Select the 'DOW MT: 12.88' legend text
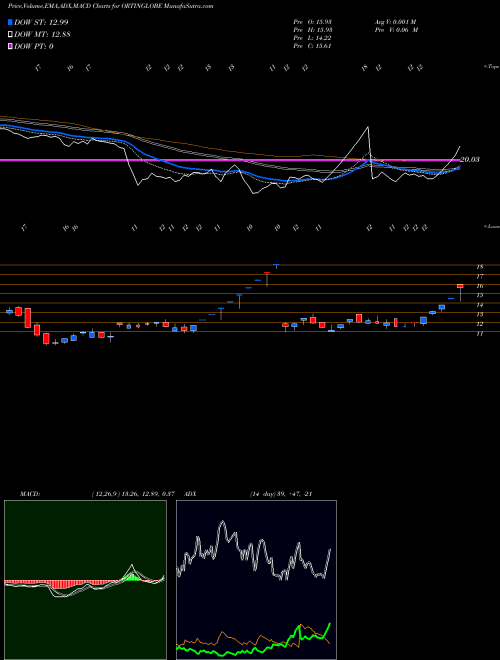 click(42, 35)
